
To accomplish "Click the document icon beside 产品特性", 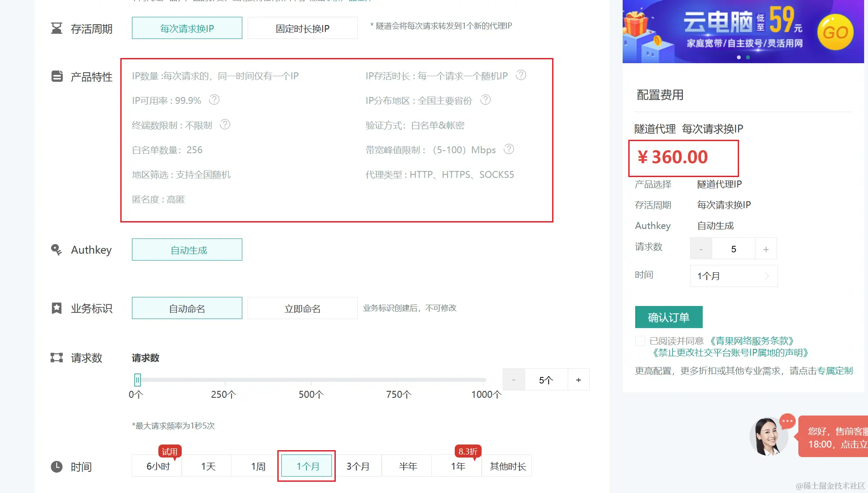I will click(57, 76).
